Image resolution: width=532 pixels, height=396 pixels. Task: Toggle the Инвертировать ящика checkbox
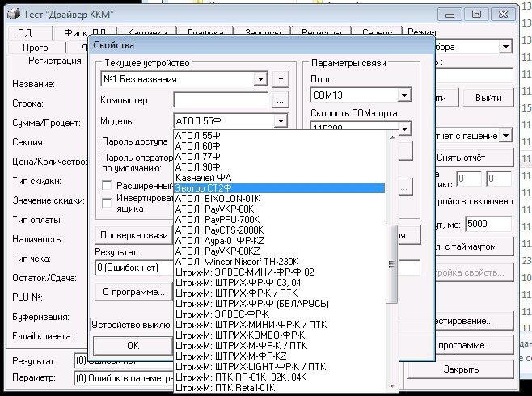tap(107, 203)
